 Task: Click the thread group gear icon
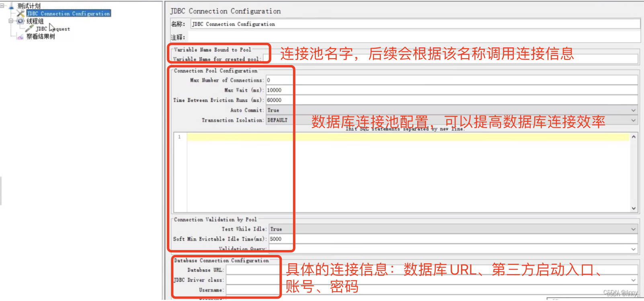point(21,21)
